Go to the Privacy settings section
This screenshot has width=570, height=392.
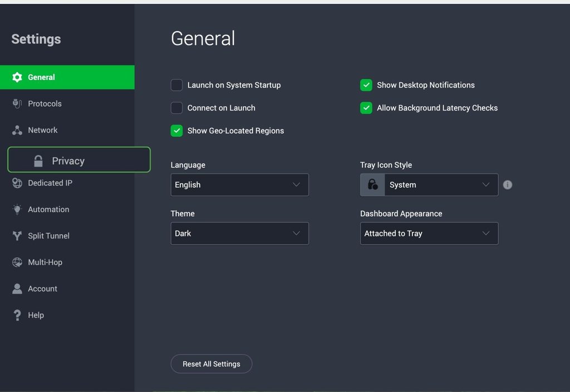(x=79, y=160)
